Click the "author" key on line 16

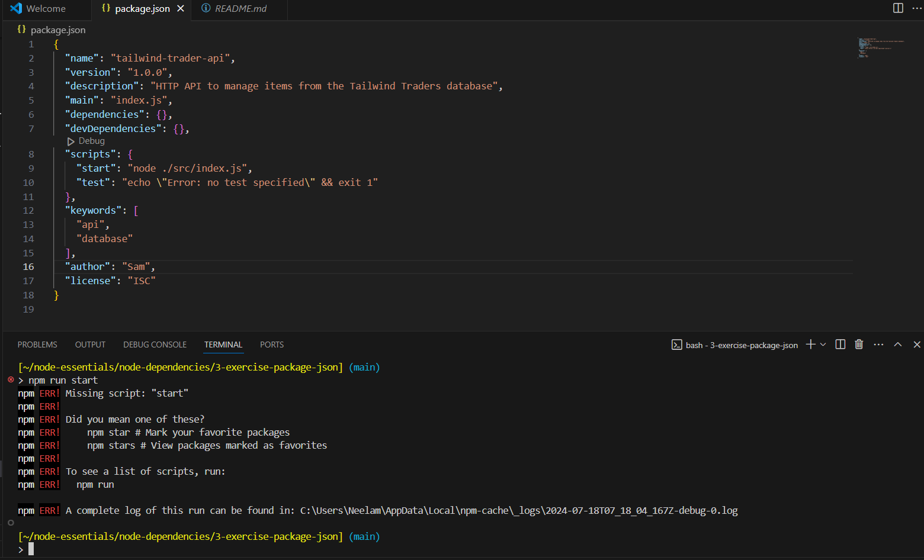click(x=88, y=267)
